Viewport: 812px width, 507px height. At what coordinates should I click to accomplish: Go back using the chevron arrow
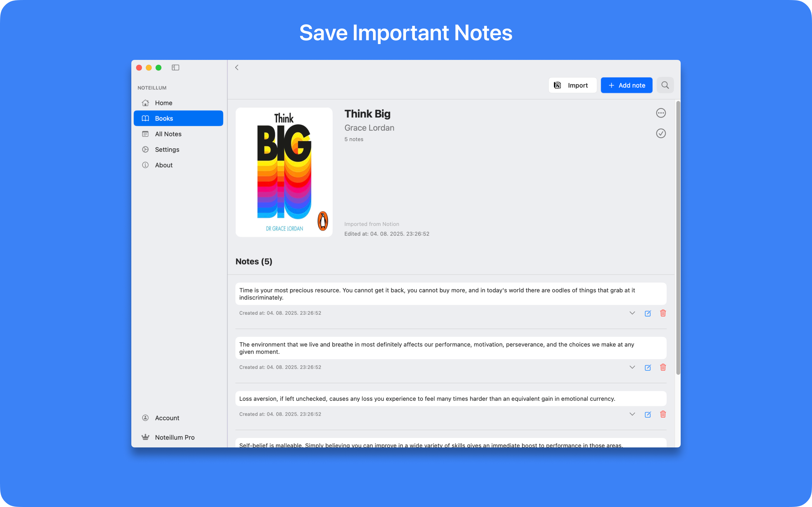(237, 67)
